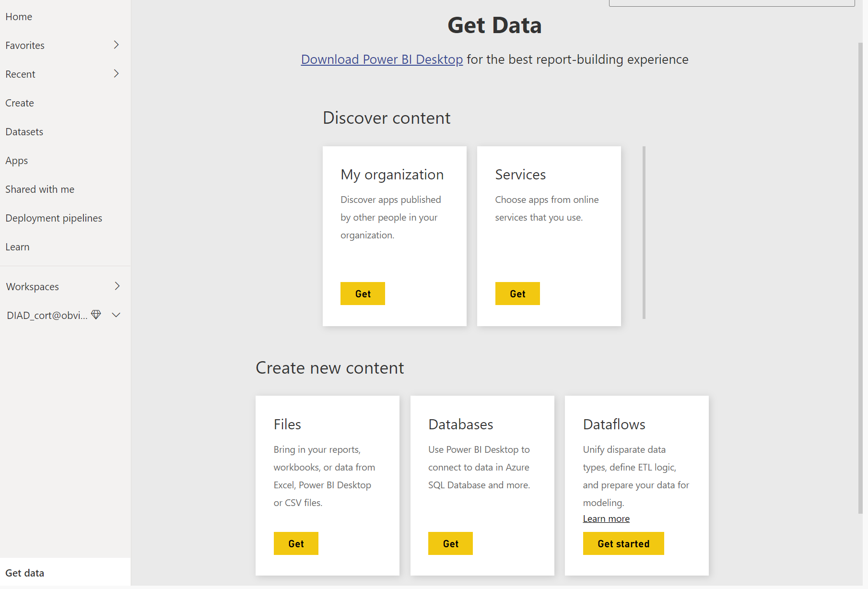Go to Apps
Viewport: 868px width, 589px height.
(x=16, y=160)
